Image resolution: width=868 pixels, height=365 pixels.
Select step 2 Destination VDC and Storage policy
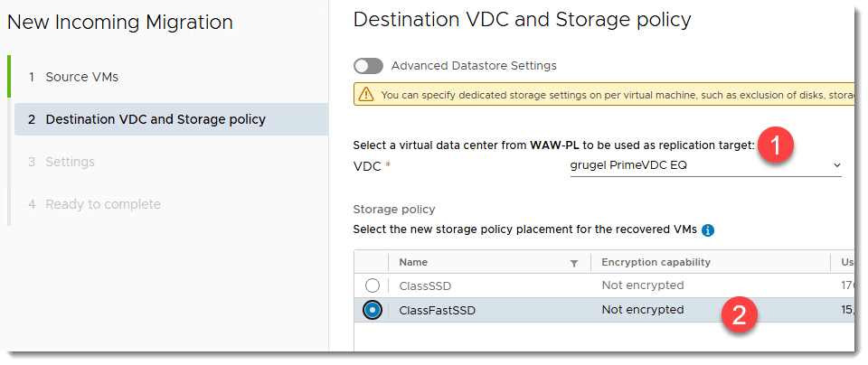coord(156,119)
